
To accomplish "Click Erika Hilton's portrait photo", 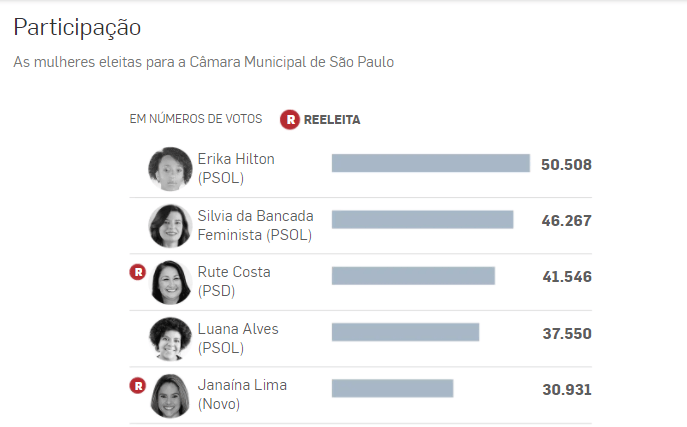I will coord(170,169).
